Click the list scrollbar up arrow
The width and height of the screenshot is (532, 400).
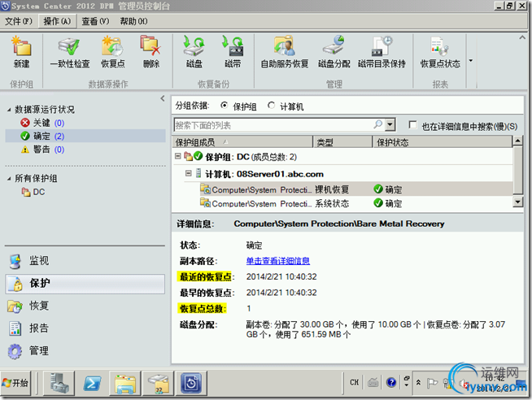517,141
